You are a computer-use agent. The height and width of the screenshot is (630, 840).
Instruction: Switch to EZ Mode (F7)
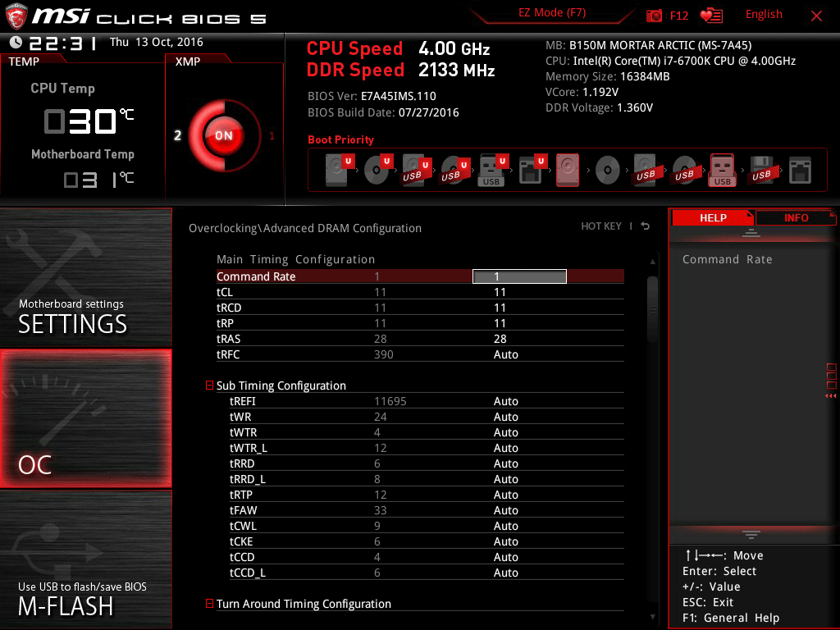[x=552, y=13]
